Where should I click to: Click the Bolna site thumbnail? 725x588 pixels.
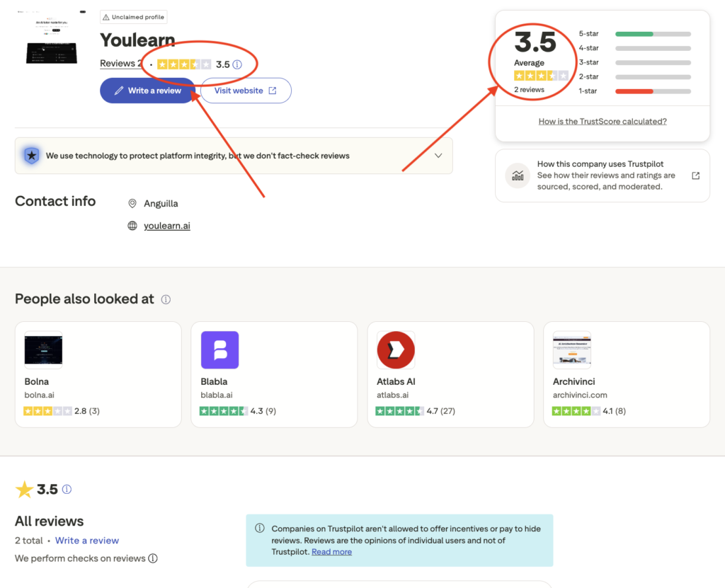43,350
